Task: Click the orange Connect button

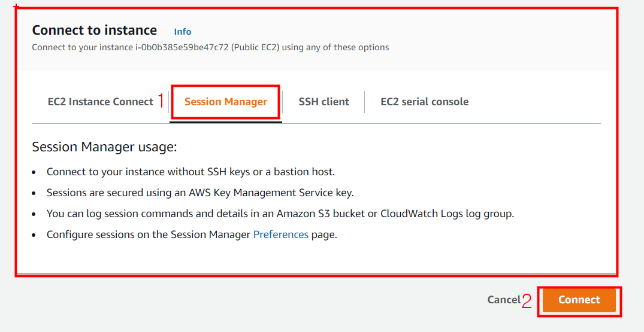Action: tap(579, 300)
